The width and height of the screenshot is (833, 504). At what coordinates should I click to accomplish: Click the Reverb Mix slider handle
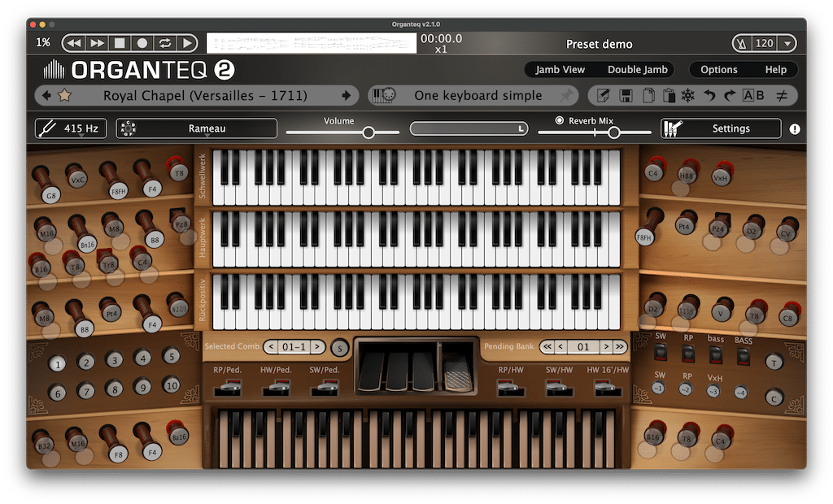click(613, 133)
